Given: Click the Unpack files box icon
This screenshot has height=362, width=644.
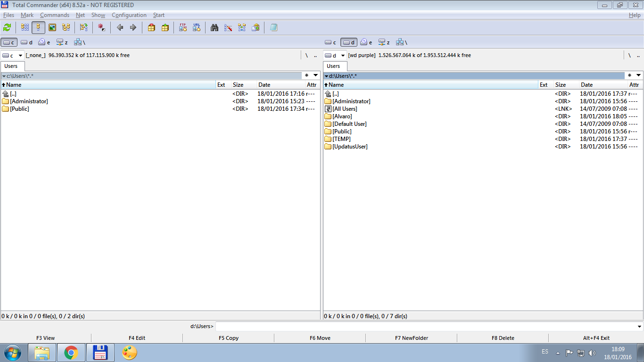Looking at the screenshot, I should [x=165, y=28].
